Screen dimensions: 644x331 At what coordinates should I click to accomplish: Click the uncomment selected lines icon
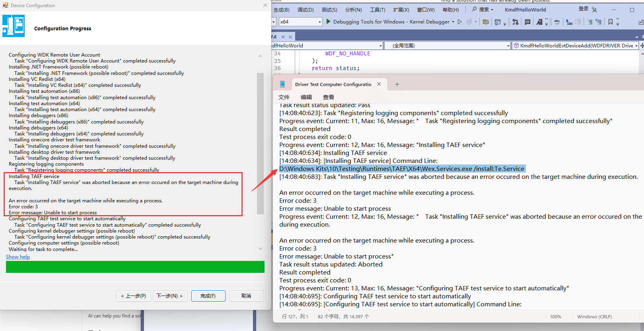(x=598, y=22)
